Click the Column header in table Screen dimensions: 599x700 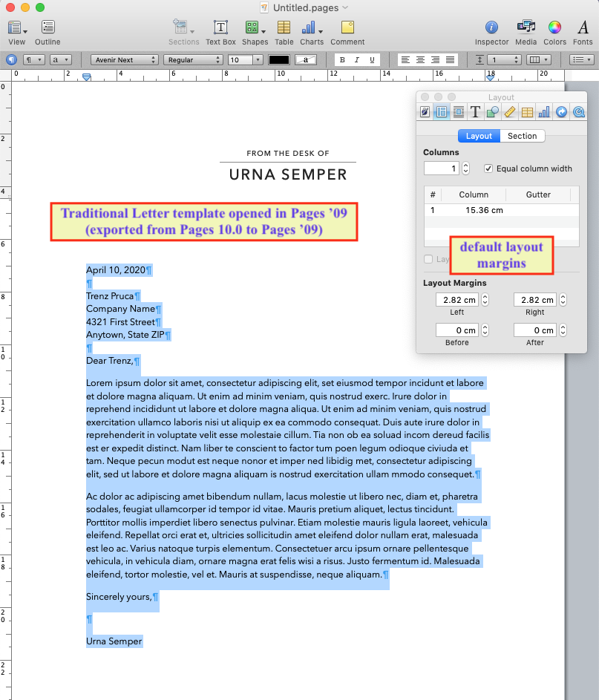473,194
